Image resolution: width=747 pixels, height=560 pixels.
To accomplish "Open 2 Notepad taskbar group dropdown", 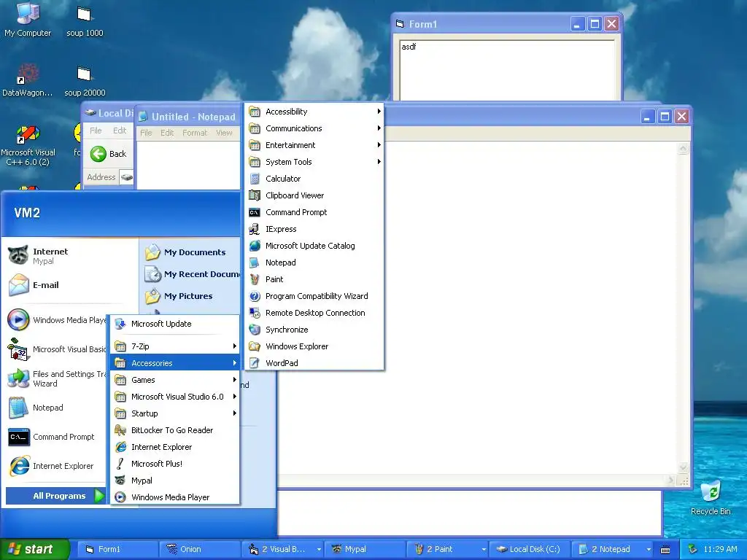I will click(x=649, y=550).
